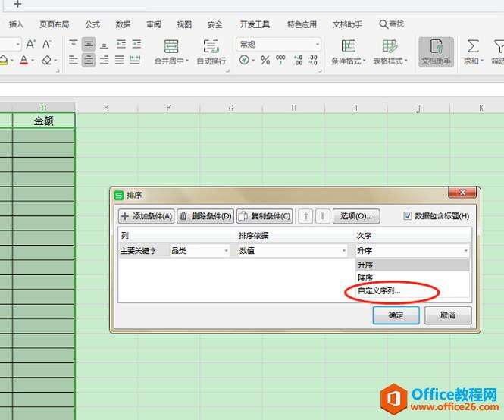Expand the 求和 dropdown arrow
Viewport: 504px width, 420px height.
click(x=482, y=61)
